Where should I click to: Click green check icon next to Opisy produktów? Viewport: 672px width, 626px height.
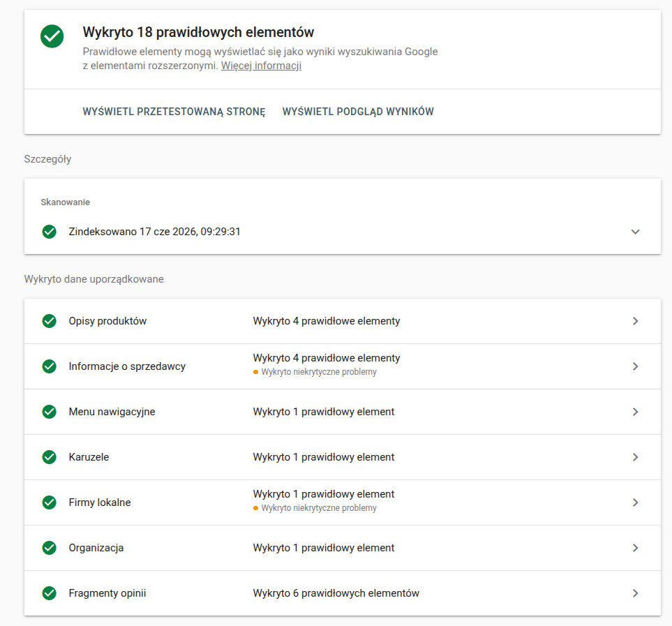tap(50, 321)
